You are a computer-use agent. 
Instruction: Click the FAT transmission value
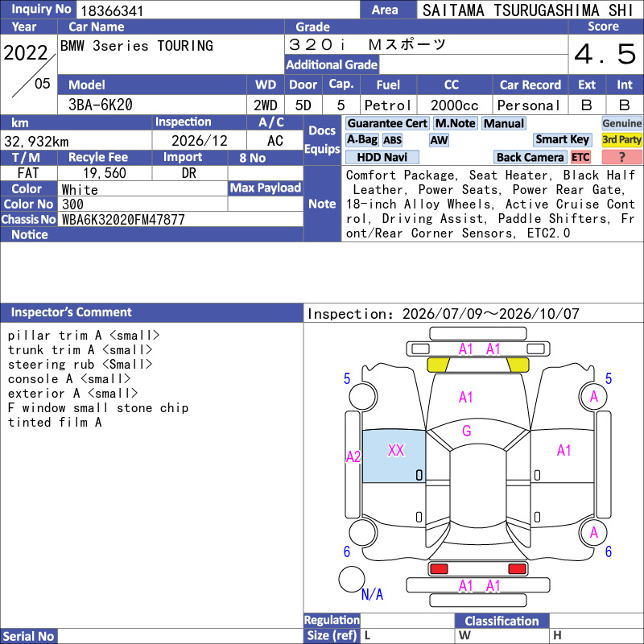click(28, 173)
